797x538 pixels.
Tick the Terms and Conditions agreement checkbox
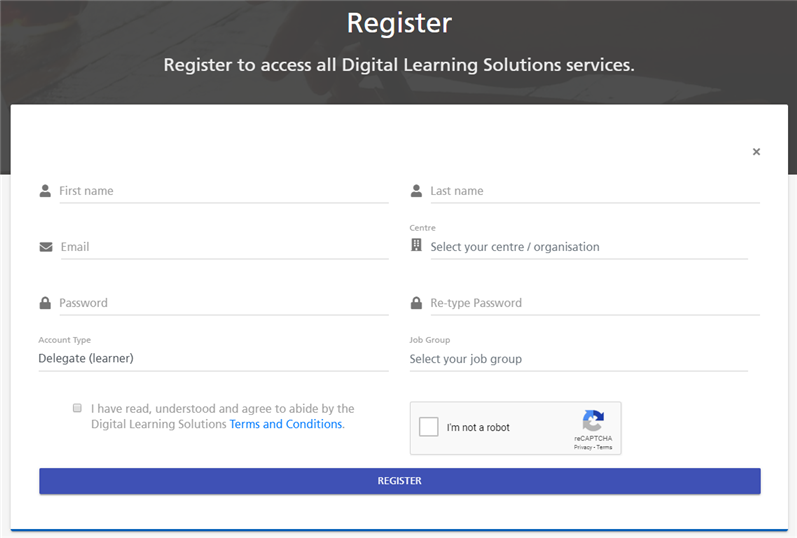point(77,408)
